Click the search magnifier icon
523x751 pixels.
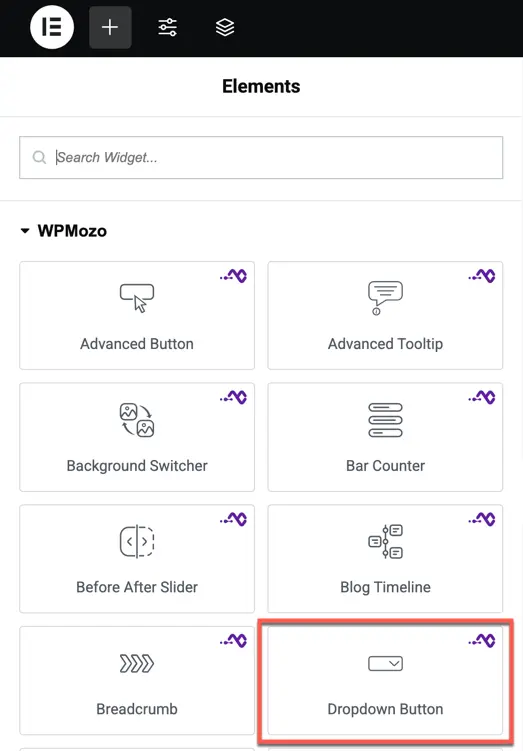[39, 157]
